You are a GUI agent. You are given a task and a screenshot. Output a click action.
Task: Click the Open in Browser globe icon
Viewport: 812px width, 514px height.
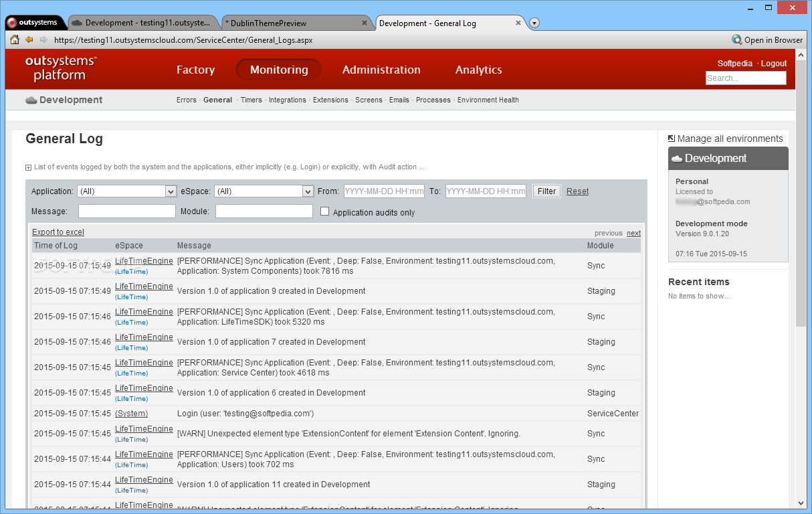(737, 39)
